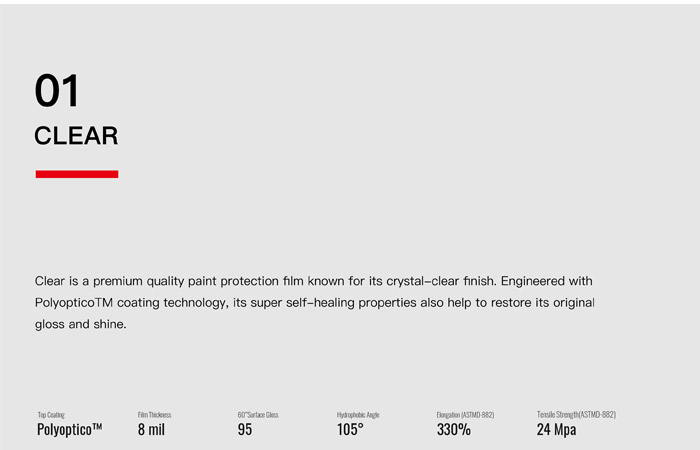This screenshot has width=700, height=450.
Task: Click the "Hydrophobic Angle" label
Action: pyautogui.click(x=358, y=415)
